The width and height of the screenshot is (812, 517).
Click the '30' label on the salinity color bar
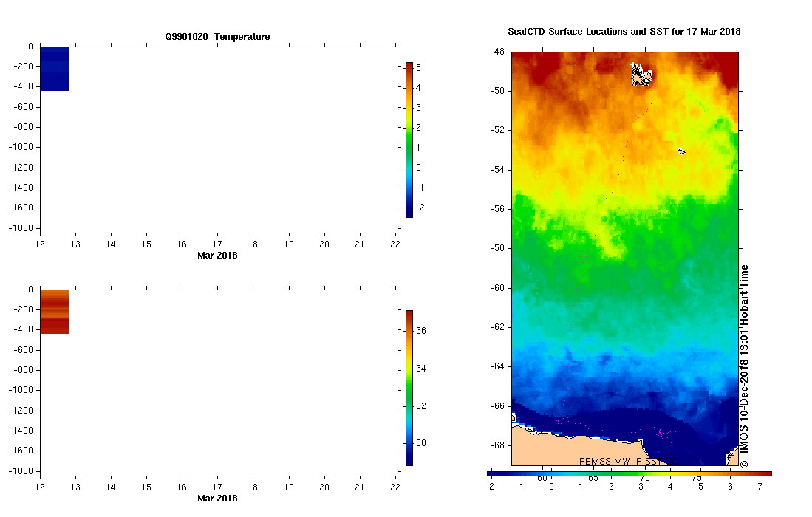click(x=421, y=444)
